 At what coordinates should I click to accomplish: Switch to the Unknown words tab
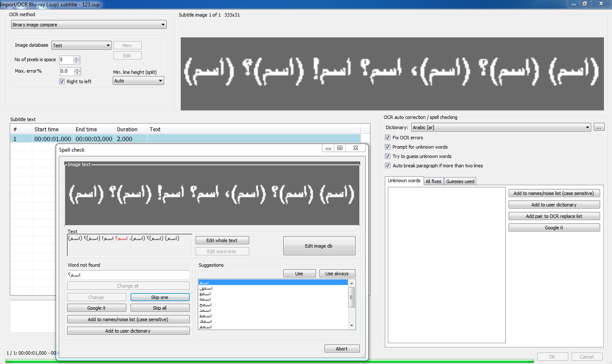pyautogui.click(x=404, y=181)
